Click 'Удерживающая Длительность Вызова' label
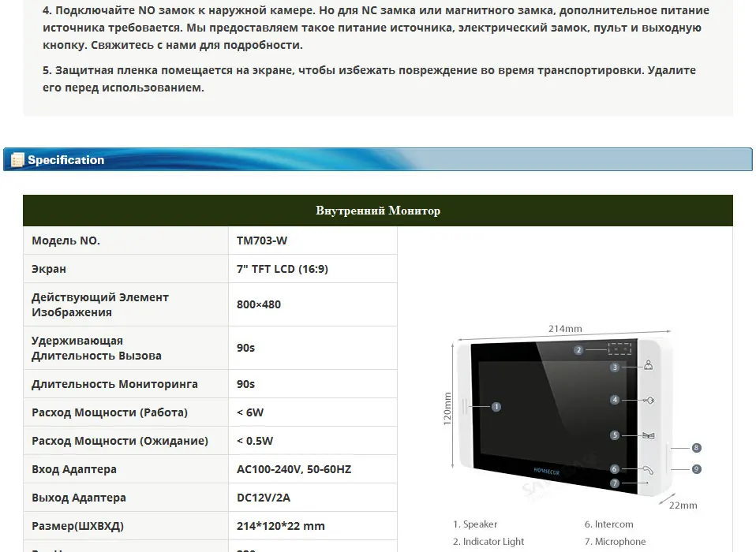Image resolution: width=756 pixels, height=552 pixels. tap(96, 348)
